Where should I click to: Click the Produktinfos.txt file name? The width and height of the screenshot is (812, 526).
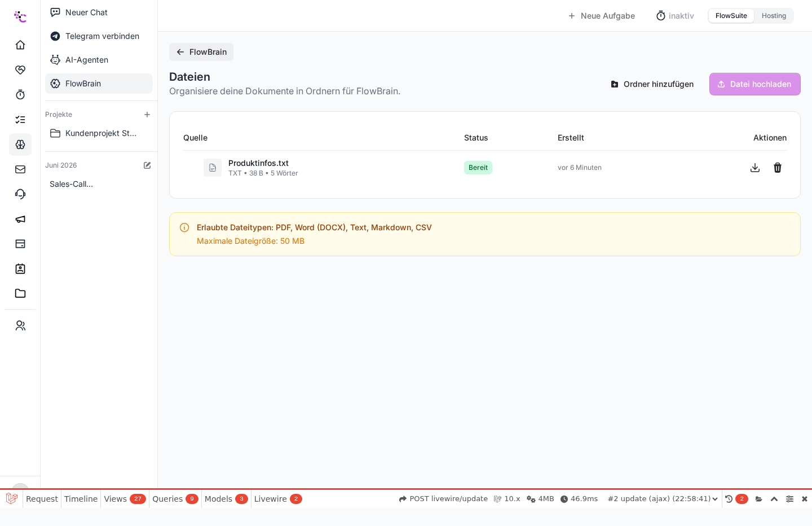(x=258, y=163)
